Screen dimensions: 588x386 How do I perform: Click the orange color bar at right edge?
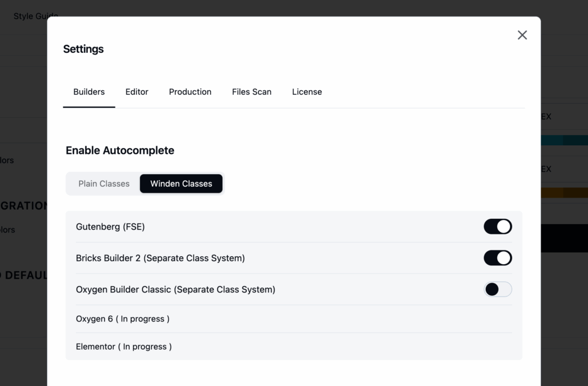point(564,192)
